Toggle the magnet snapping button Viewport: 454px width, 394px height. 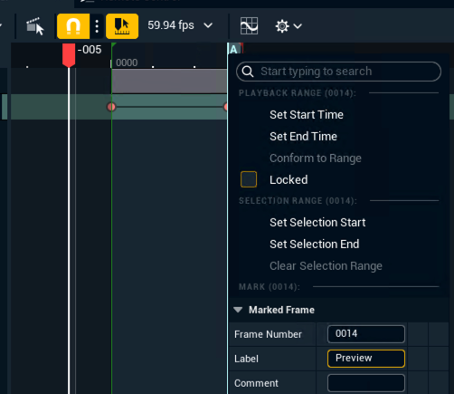(73, 26)
